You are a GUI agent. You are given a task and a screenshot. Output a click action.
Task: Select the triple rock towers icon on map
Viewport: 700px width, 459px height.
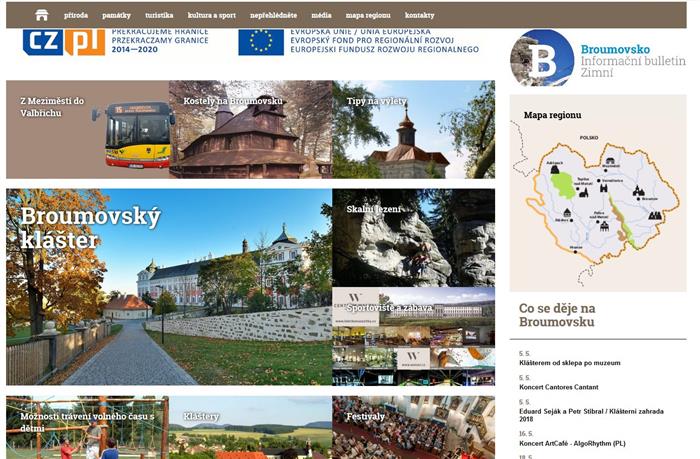[654, 216]
